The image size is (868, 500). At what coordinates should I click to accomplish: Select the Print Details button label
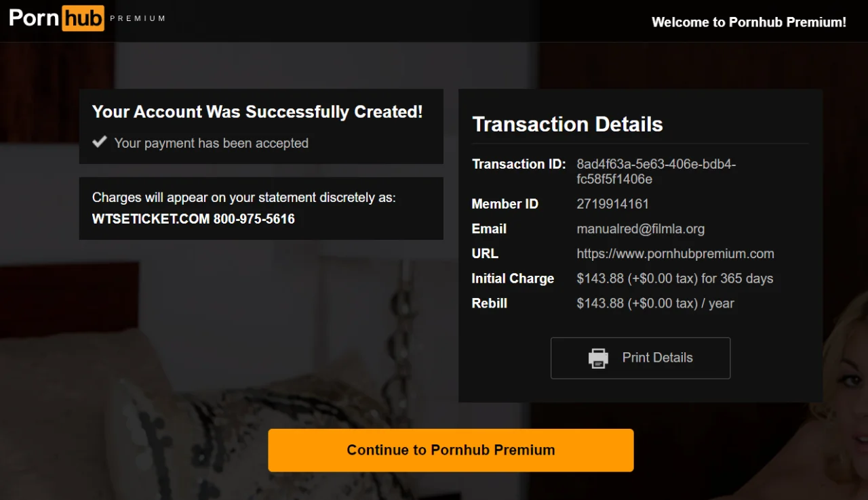tap(657, 358)
